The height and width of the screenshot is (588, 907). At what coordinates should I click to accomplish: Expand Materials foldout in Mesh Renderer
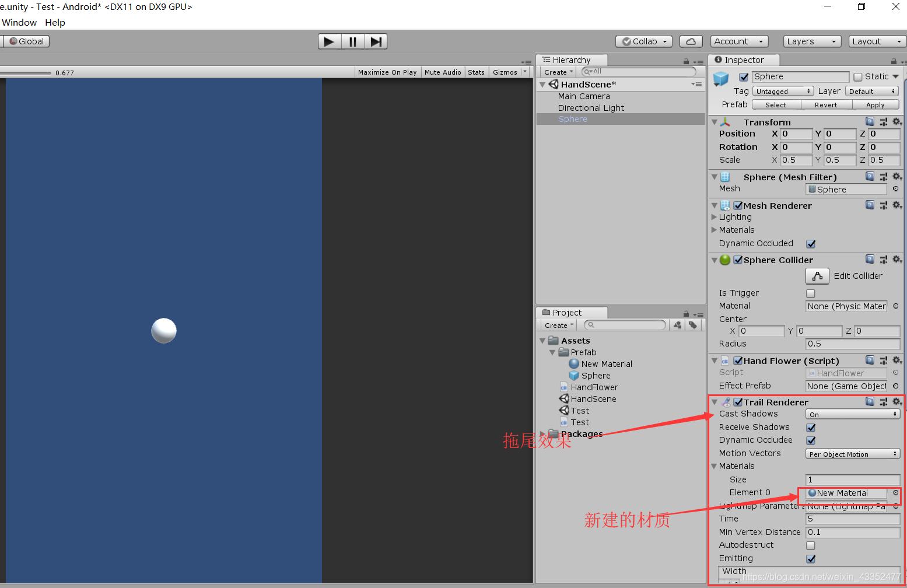tap(714, 230)
